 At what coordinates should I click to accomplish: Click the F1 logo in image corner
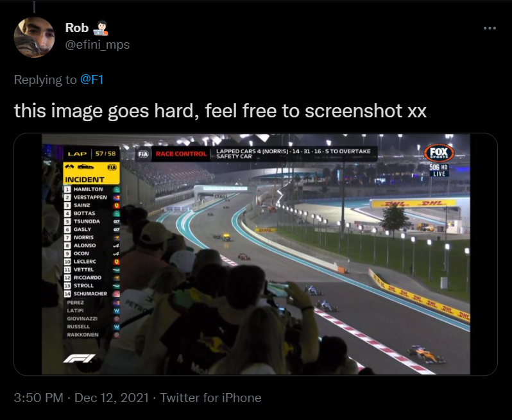coord(80,358)
